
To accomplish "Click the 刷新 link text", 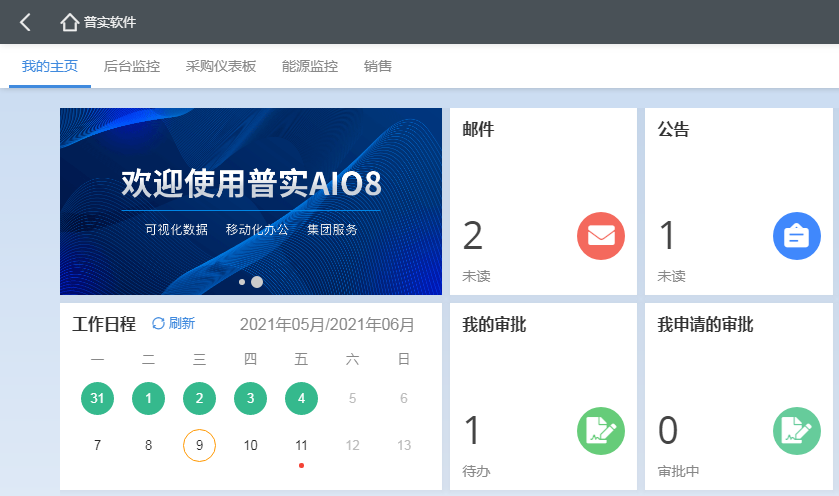I will pos(182,323).
